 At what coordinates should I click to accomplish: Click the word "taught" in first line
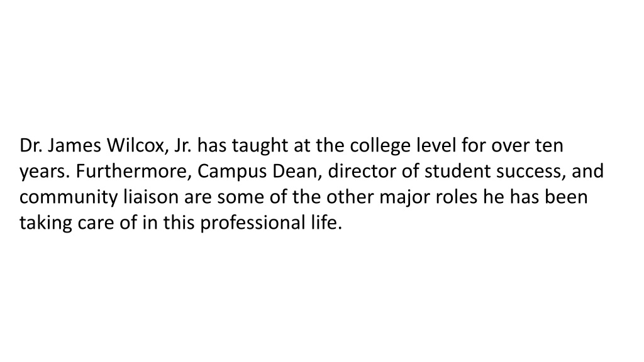point(260,146)
